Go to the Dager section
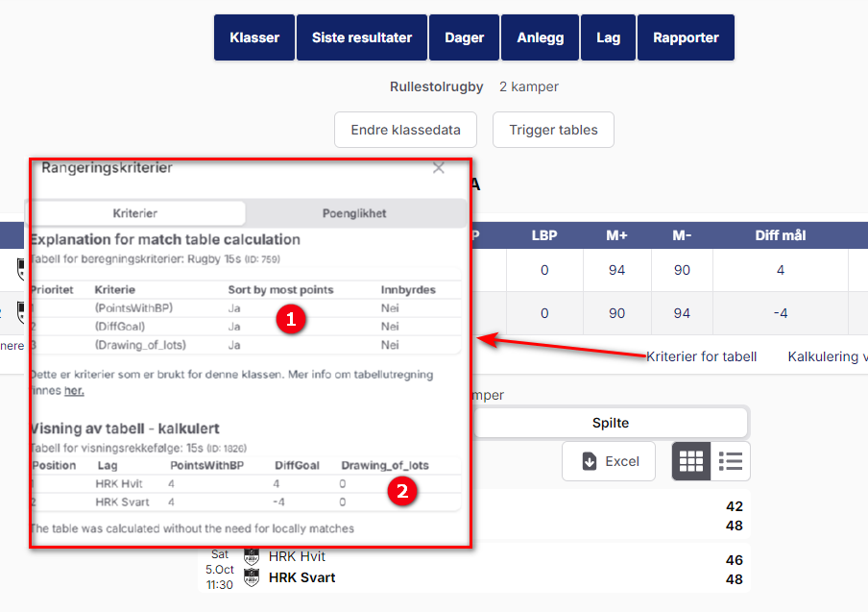This screenshot has height=612, width=868. pos(464,37)
